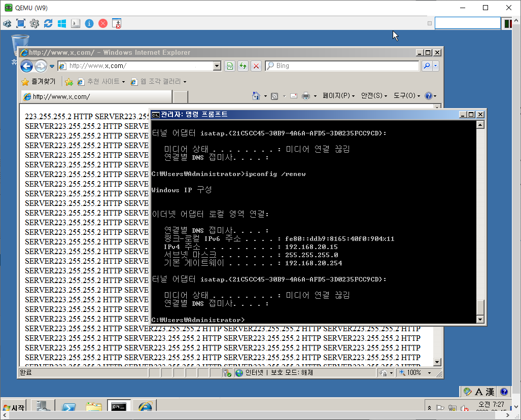521x420 pixels.
Task: Open the keyboard icon in QEMU toolbar
Action: (x=76, y=24)
